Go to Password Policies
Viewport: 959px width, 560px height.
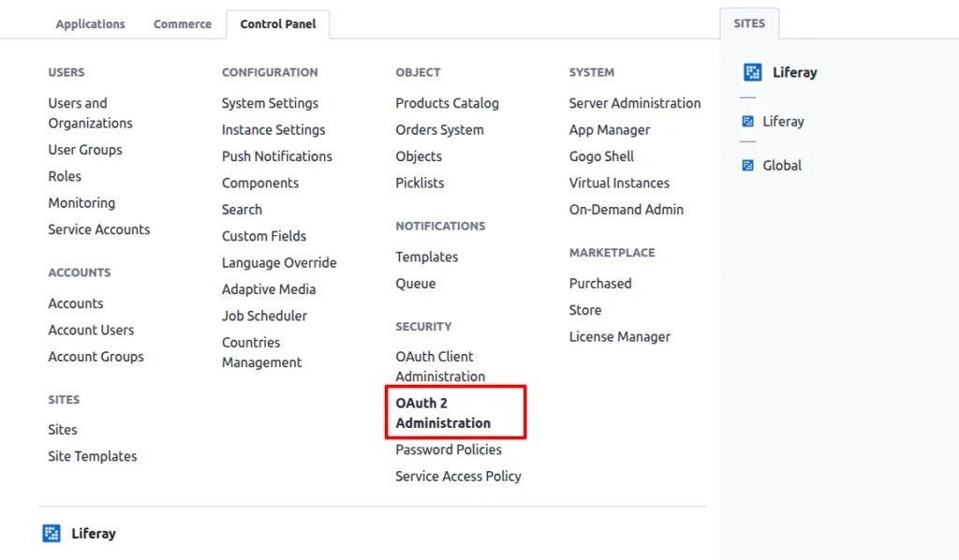[x=449, y=449]
